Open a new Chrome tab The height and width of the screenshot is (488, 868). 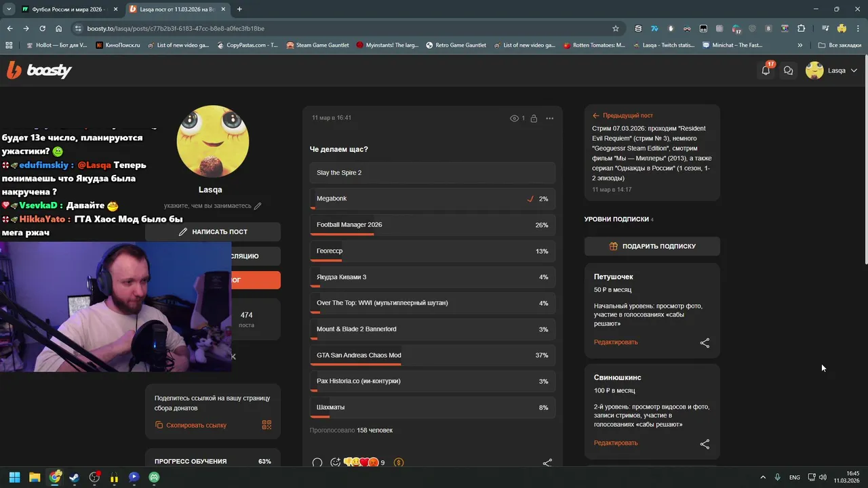click(239, 9)
